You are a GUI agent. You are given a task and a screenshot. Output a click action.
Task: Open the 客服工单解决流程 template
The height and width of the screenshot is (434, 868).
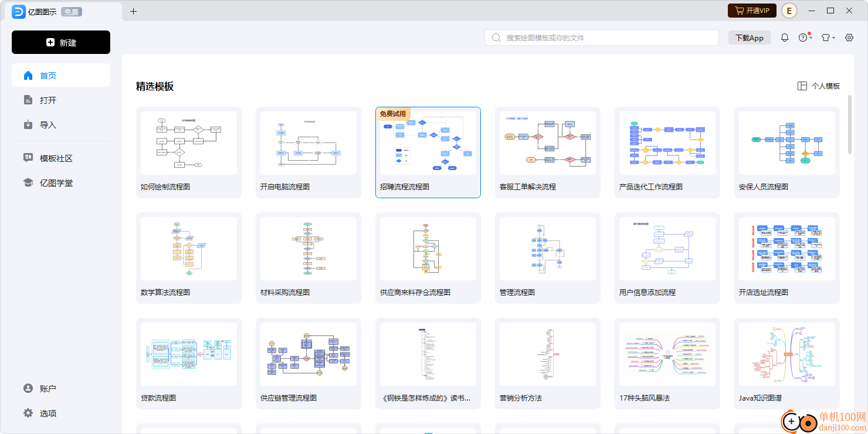pos(548,152)
